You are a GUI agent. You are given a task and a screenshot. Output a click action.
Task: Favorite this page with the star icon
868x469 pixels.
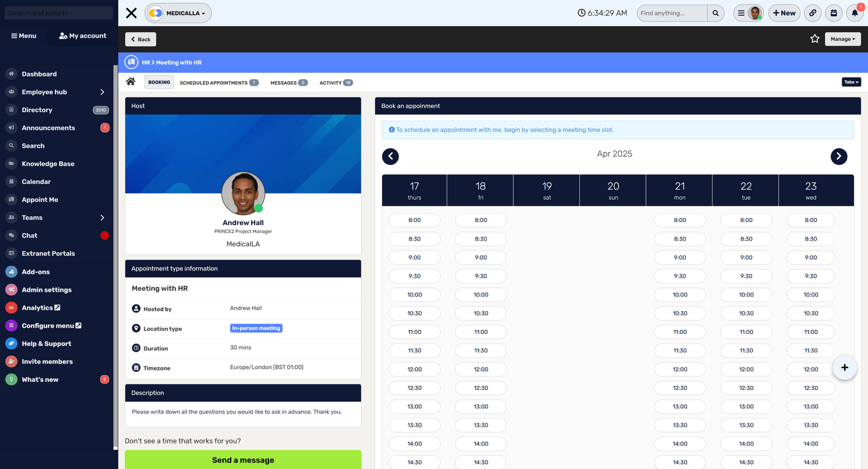[x=815, y=38]
